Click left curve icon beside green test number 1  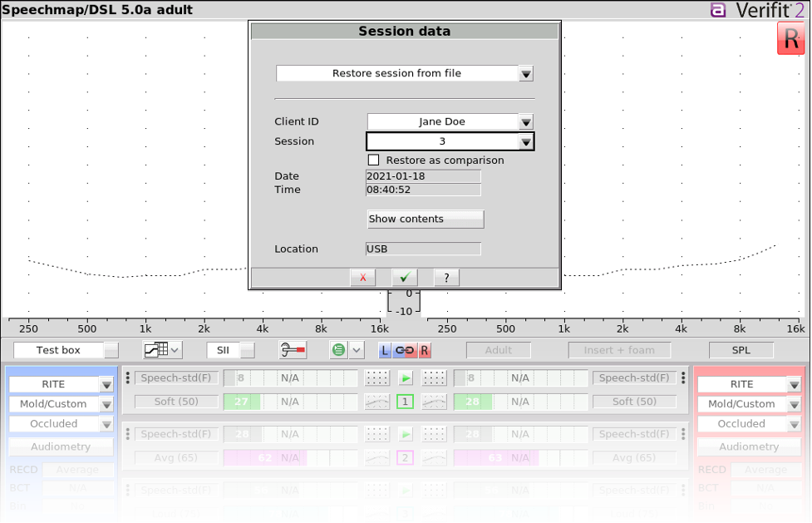pyautogui.click(x=377, y=402)
